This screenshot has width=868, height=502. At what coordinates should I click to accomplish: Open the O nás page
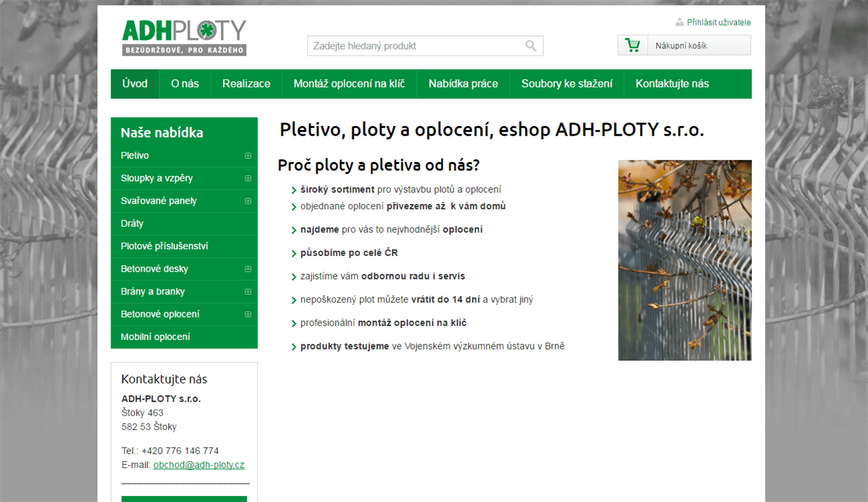(185, 84)
